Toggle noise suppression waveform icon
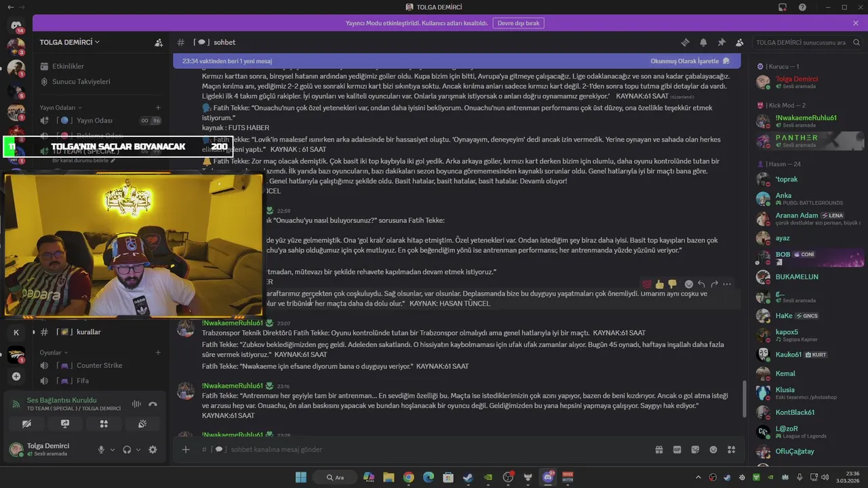Viewport: 868px width, 488px height. click(x=136, y=404)
